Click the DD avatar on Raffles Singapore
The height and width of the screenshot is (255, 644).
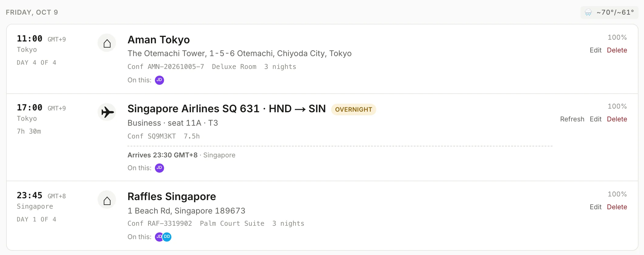tap(167, 237)
